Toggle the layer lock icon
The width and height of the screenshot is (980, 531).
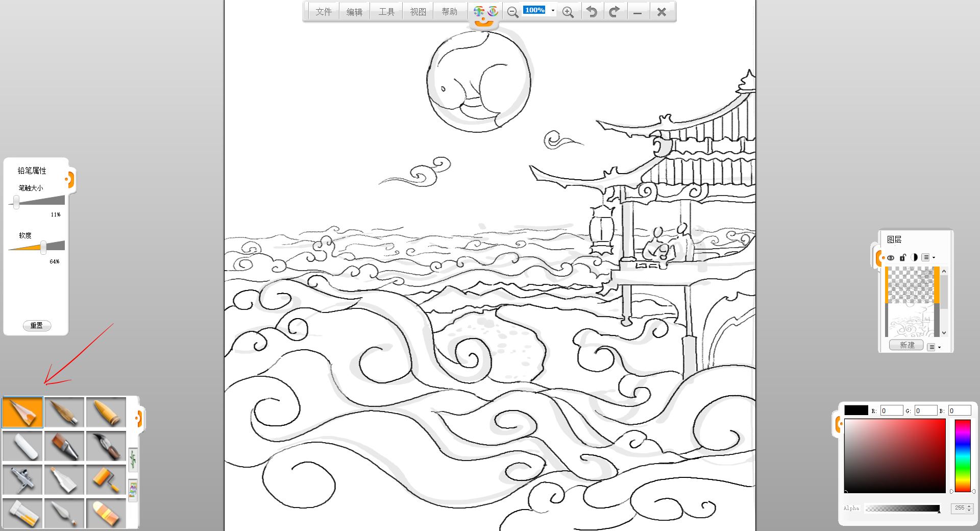(x=902, y=257)
